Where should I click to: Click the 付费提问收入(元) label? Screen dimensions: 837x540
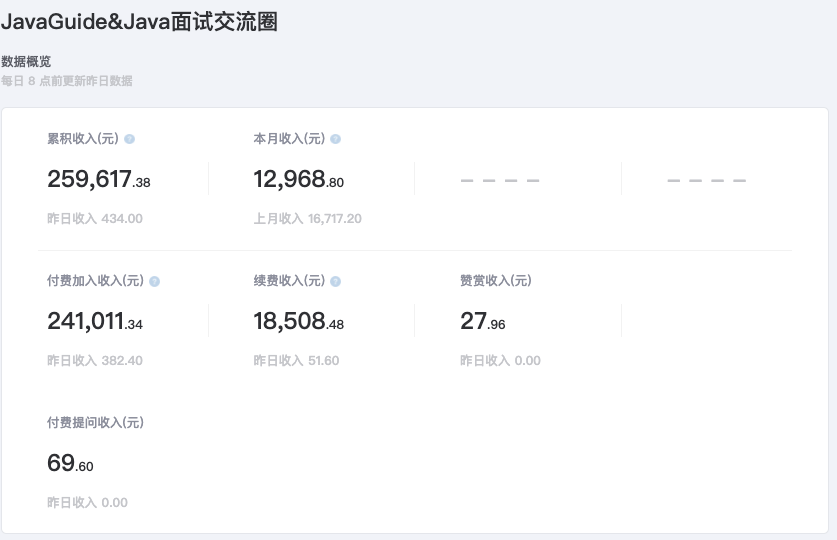(x=96, y=423)
